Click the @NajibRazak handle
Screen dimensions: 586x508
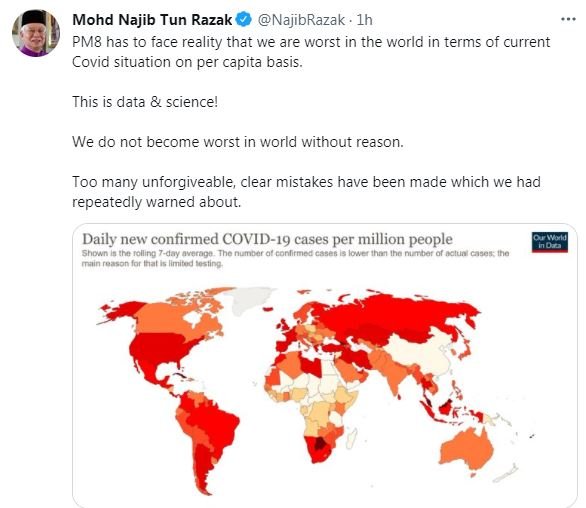click(x=301, y=20)
